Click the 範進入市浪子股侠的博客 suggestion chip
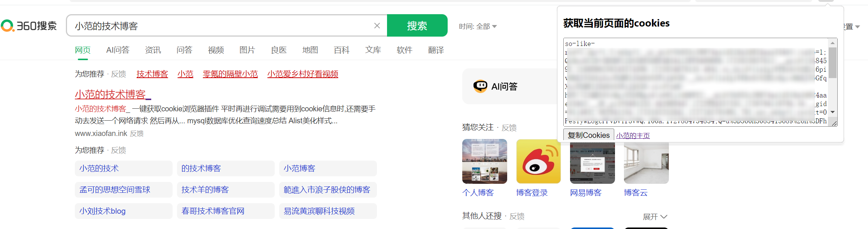Screen dimensions: 868x229 [x=328, y=190]
